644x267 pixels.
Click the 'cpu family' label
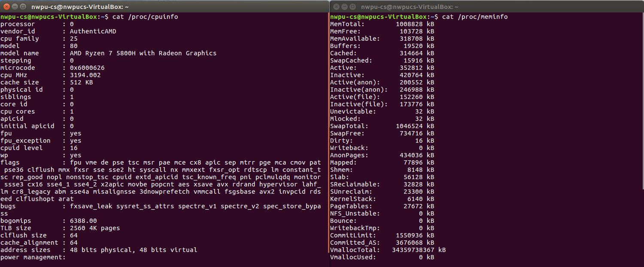coord(20,39)
